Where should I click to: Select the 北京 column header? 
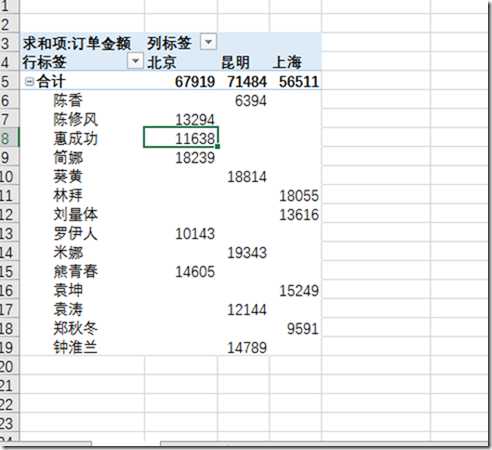tap(162, 62)
